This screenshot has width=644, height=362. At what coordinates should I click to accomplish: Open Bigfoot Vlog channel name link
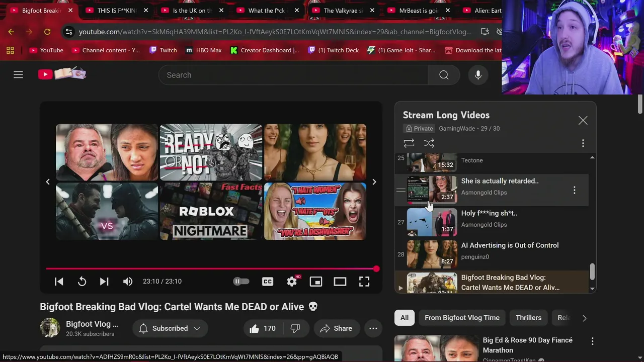92,324
